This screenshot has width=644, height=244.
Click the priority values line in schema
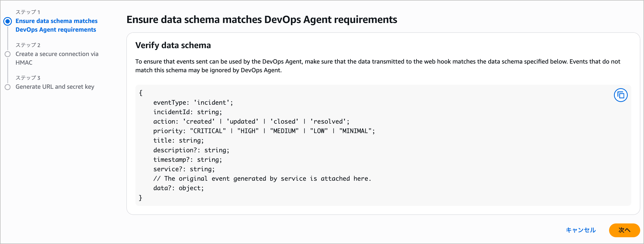click(264, 131)
